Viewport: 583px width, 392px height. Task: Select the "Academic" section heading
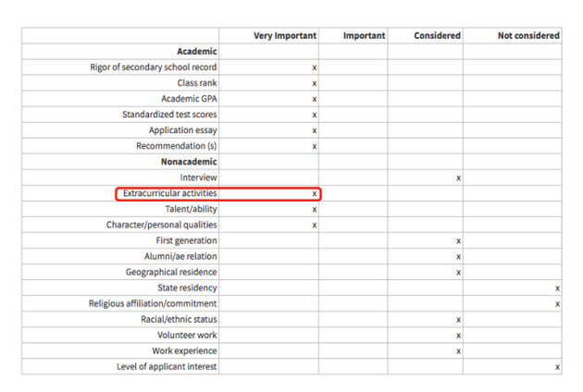196,52
